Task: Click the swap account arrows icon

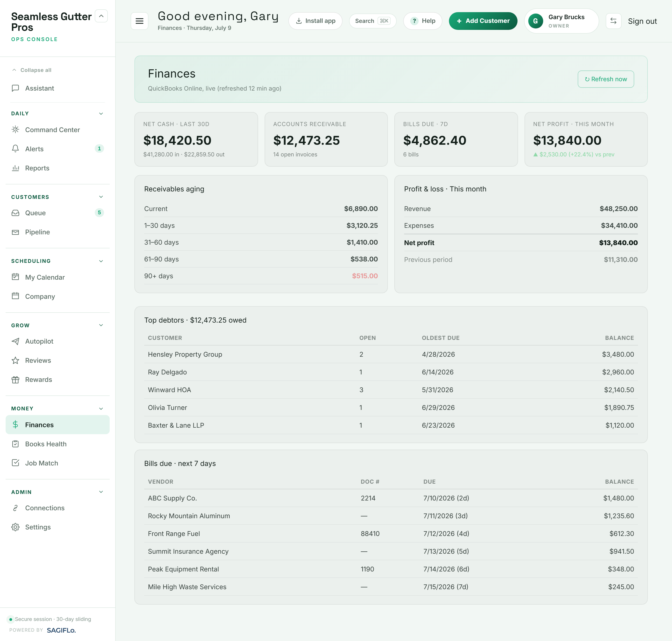Action: click(613, 21)
